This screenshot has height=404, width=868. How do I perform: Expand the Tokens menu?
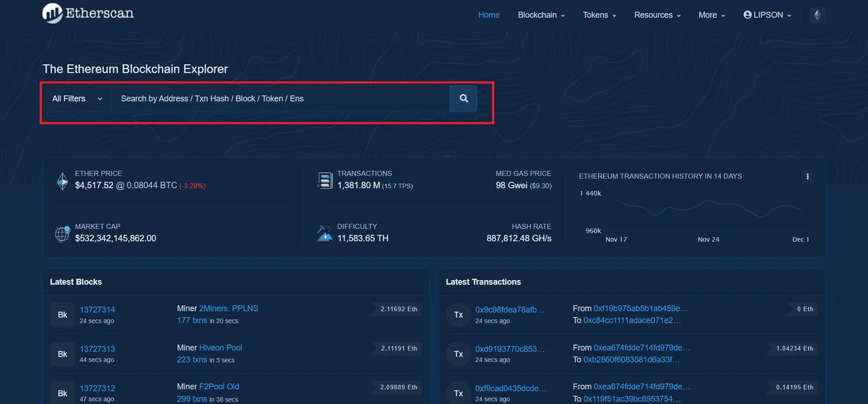pos(599,15)
